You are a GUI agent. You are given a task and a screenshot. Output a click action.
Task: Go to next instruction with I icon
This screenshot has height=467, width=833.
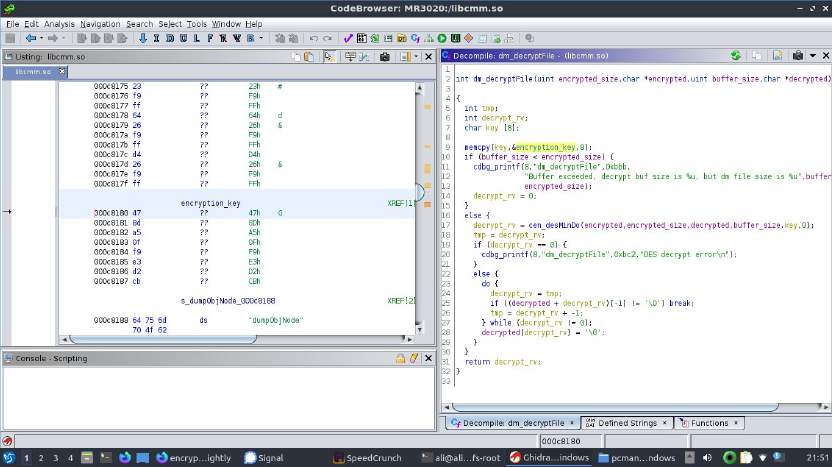click(x=156, y=38)
